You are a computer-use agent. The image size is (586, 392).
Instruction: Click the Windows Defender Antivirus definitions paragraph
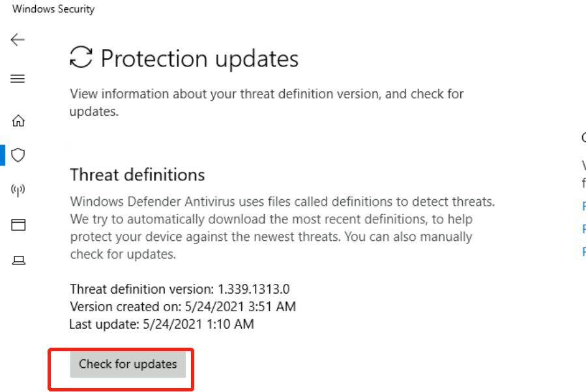[x=282, y=228]
